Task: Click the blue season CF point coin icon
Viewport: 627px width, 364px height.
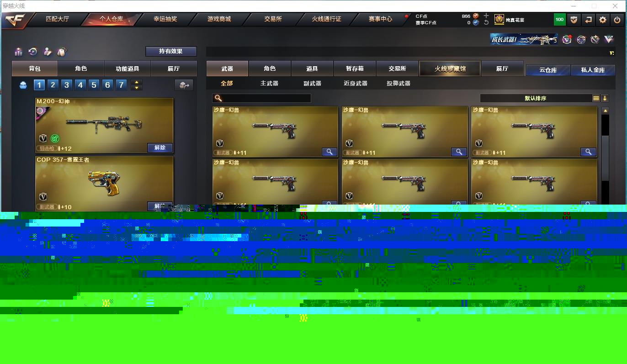Action: tap(476, 22)
